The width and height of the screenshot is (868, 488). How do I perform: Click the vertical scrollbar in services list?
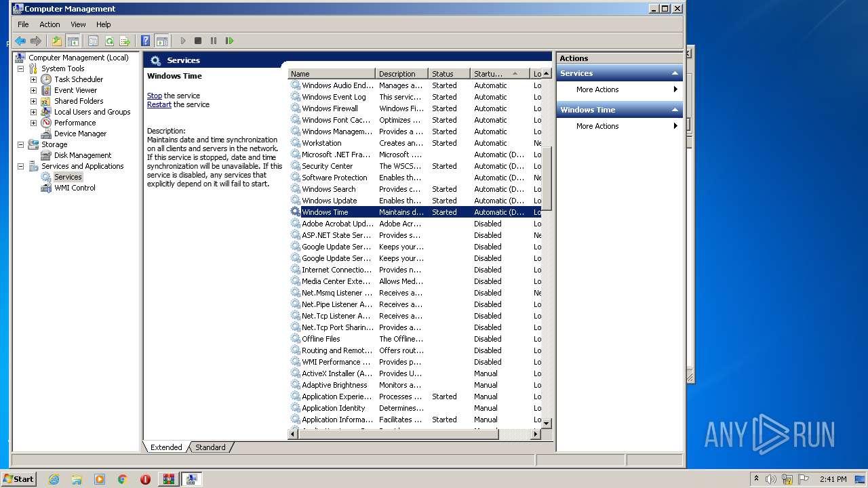click(x=547, y=179)
